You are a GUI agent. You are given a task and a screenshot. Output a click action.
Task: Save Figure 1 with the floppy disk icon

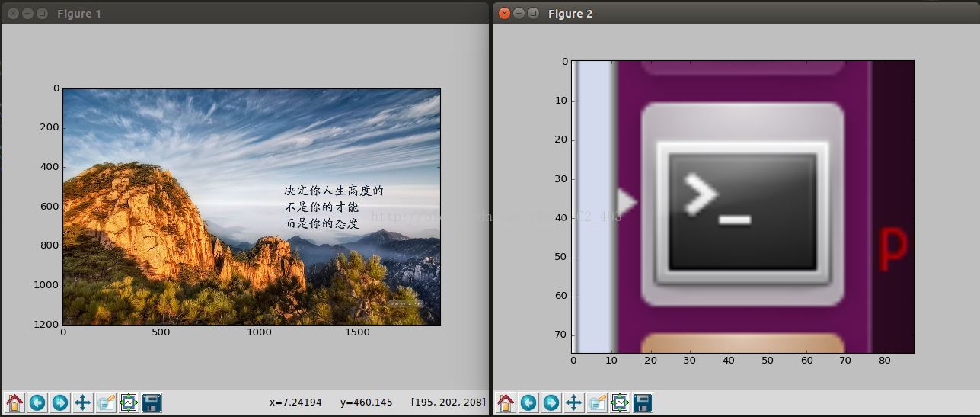152,403
